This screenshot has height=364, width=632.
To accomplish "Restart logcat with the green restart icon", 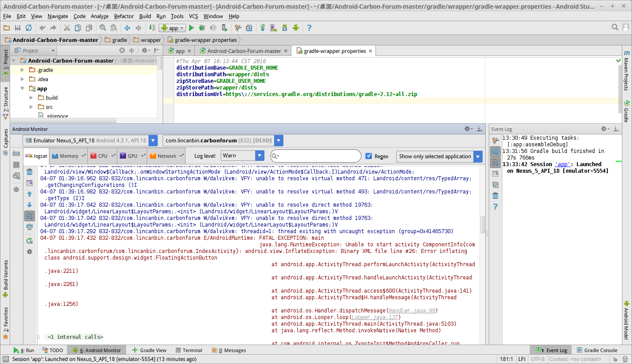I will pos(30,241).
